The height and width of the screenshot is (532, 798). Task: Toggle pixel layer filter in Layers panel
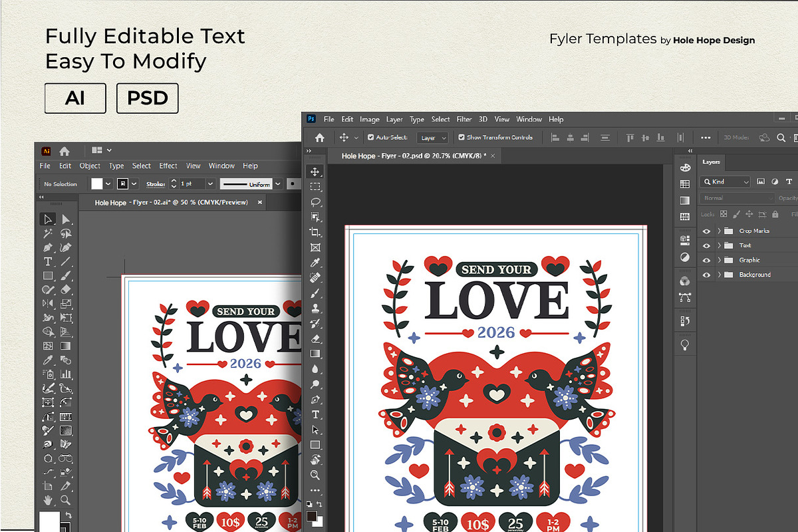point(761,182)
